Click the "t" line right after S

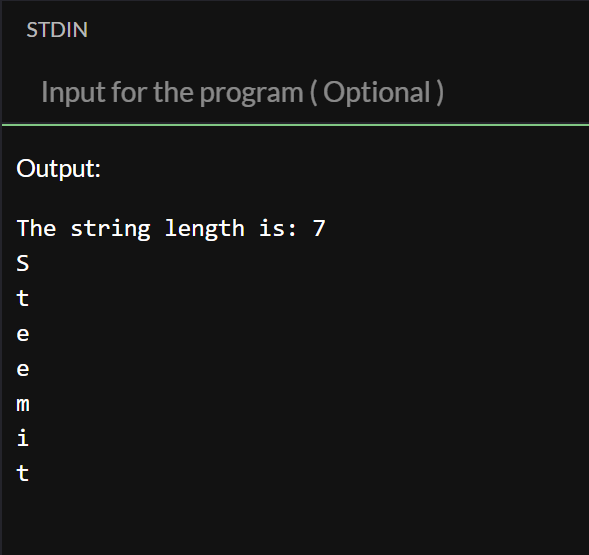pyautogui.click(x=23, y=298)
